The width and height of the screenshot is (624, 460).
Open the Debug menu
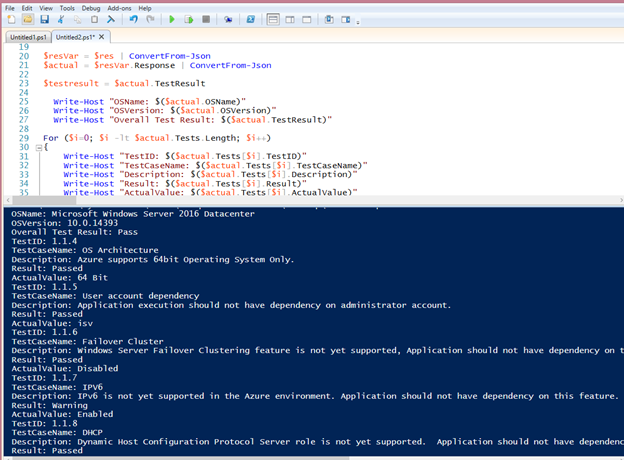tap(91, 8)
